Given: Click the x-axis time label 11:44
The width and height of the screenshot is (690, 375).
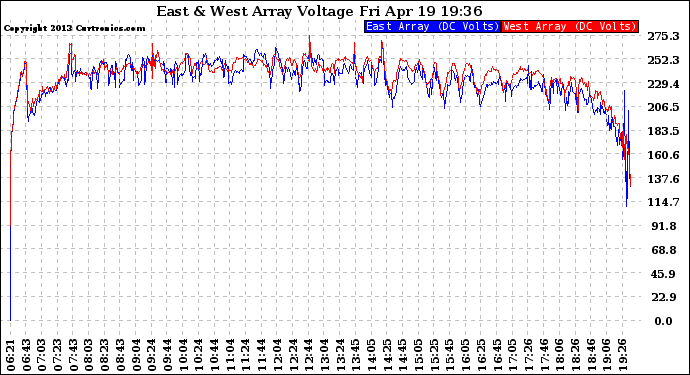Looking at the screenshot, I should pyautogui.click(x=261, y=355).
